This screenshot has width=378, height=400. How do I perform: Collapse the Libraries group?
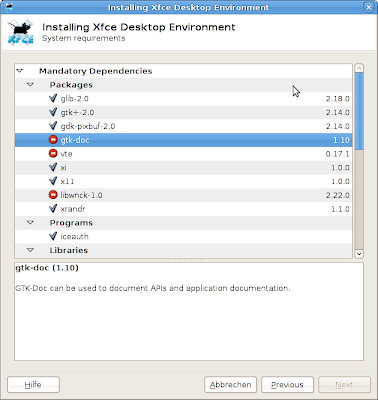coord(30,250)
